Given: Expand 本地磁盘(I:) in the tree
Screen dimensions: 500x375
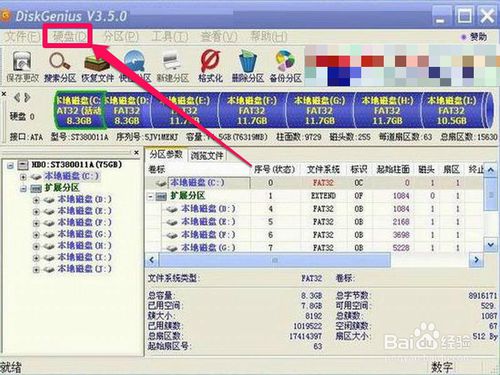Looking at the screenshot, I should coord(36,258).
